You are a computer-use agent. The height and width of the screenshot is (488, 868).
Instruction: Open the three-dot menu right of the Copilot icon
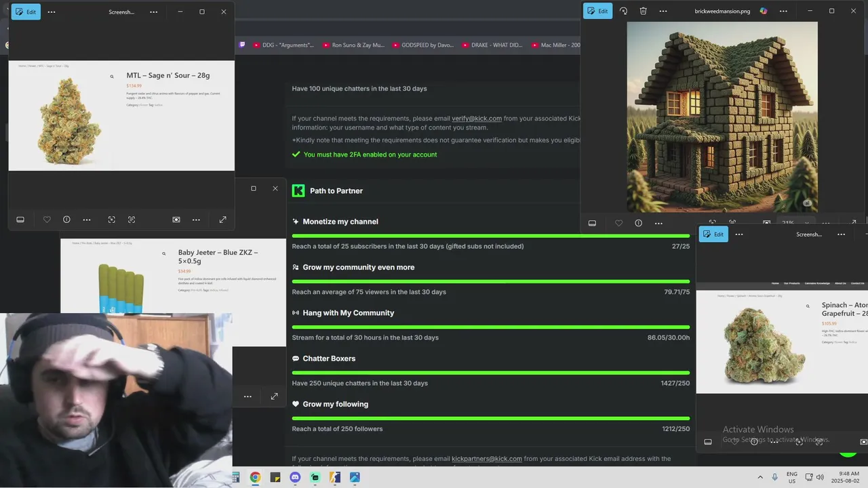(x=783, y=11)
